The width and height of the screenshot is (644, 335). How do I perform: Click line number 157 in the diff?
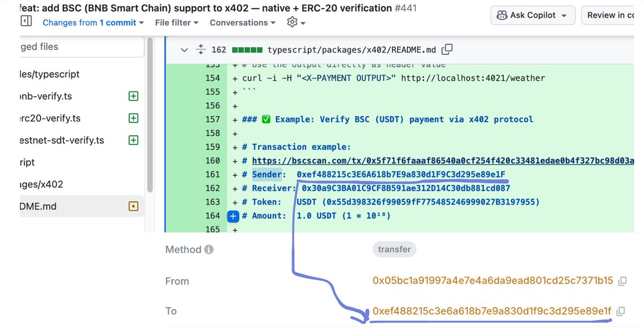click(x=213, y=119)
